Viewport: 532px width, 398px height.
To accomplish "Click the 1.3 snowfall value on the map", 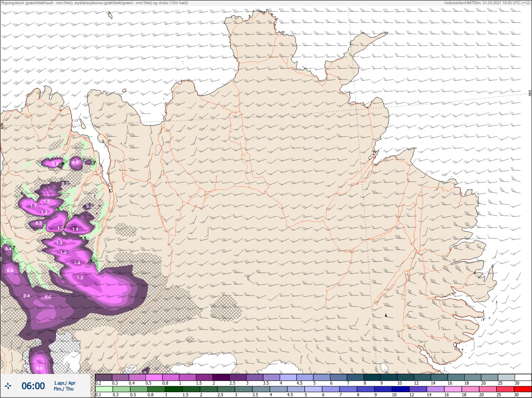I will click(x=59, y=243).
